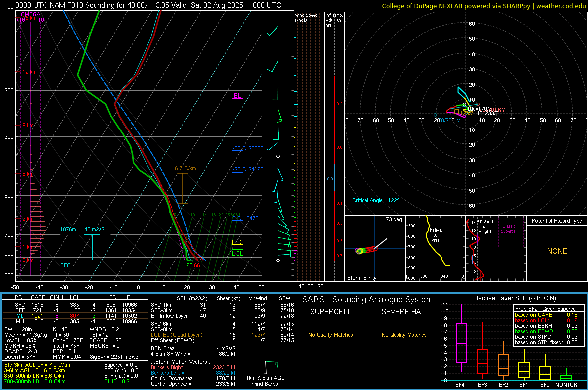
Task: Click the Inf. Temp. Adv. panel header
Action: (334, 20)
